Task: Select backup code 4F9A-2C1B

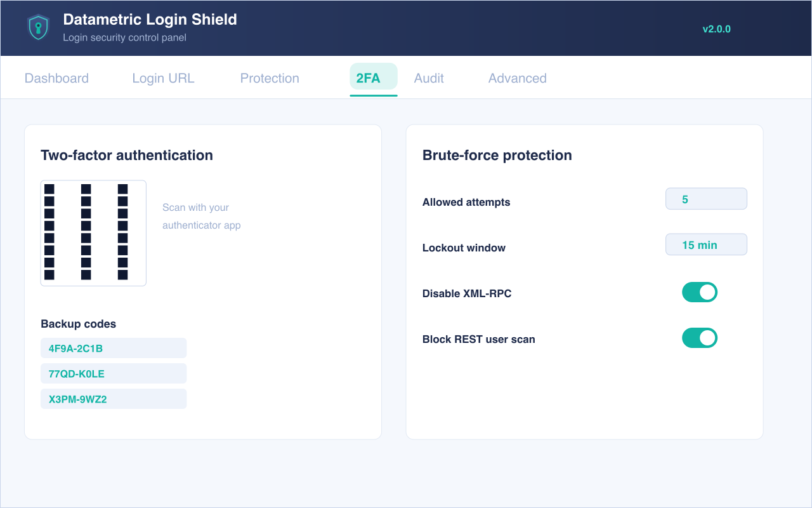Action: (114, 348)
